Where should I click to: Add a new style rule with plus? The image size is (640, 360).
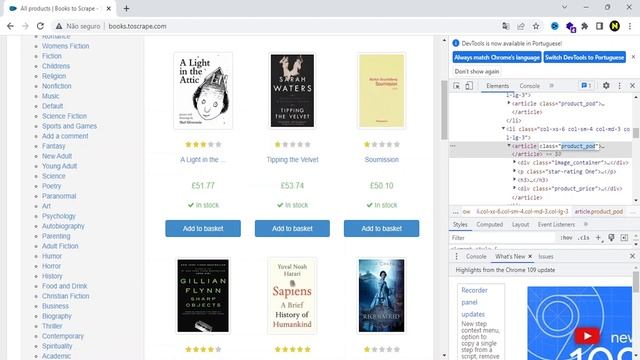(x=598, y=238)
